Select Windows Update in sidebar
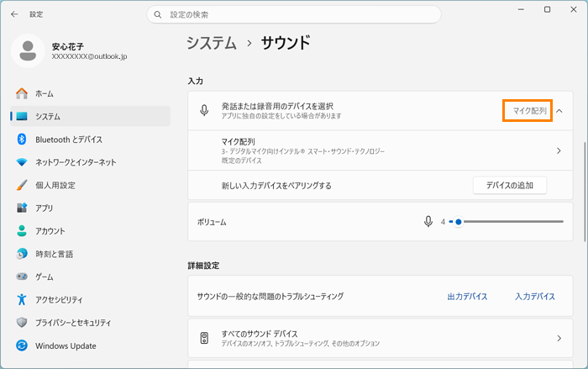588x369 pixels. (90, 345)
